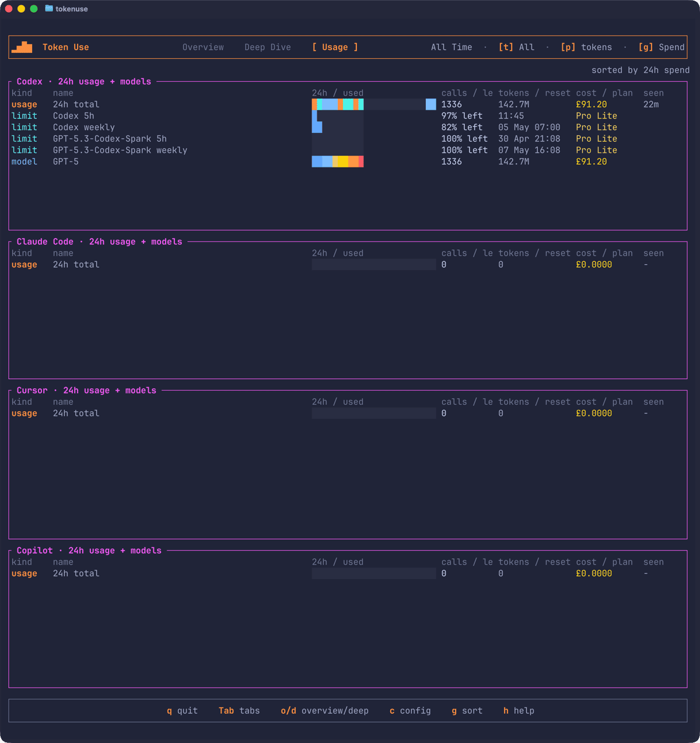Click the 142.7M tokens value for GPT-5
This screenshot has height=743, width=700.
[514, 162]
